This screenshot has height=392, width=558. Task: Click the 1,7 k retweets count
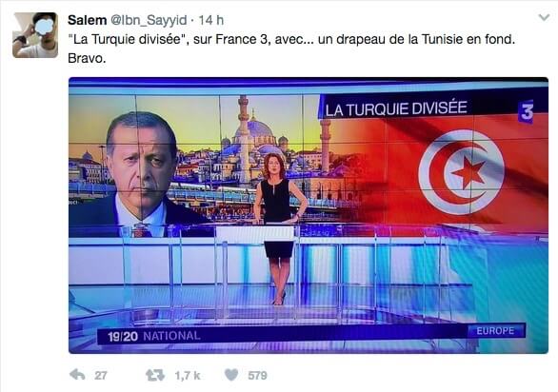click(x=188, y=376)
